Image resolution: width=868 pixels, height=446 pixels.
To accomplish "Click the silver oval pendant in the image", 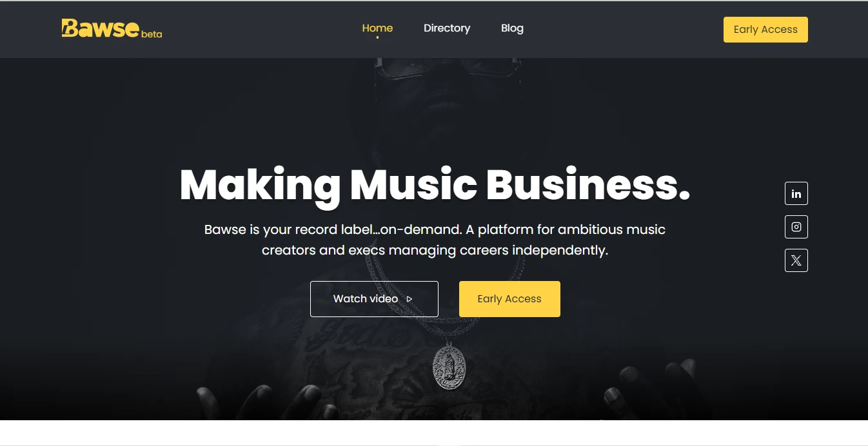I will click(x=449, y=365).
